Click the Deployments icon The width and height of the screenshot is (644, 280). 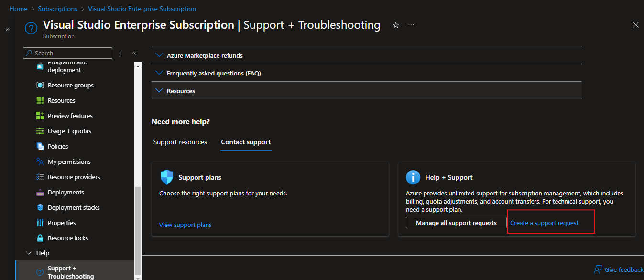40,192
